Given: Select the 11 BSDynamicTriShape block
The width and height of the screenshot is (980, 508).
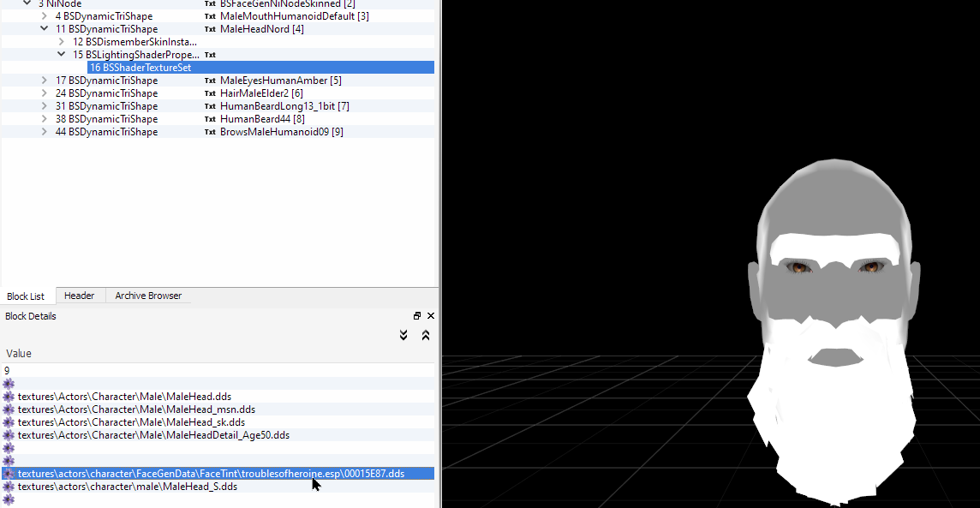Looking at the screenshot, I should [x=106, y=29].
